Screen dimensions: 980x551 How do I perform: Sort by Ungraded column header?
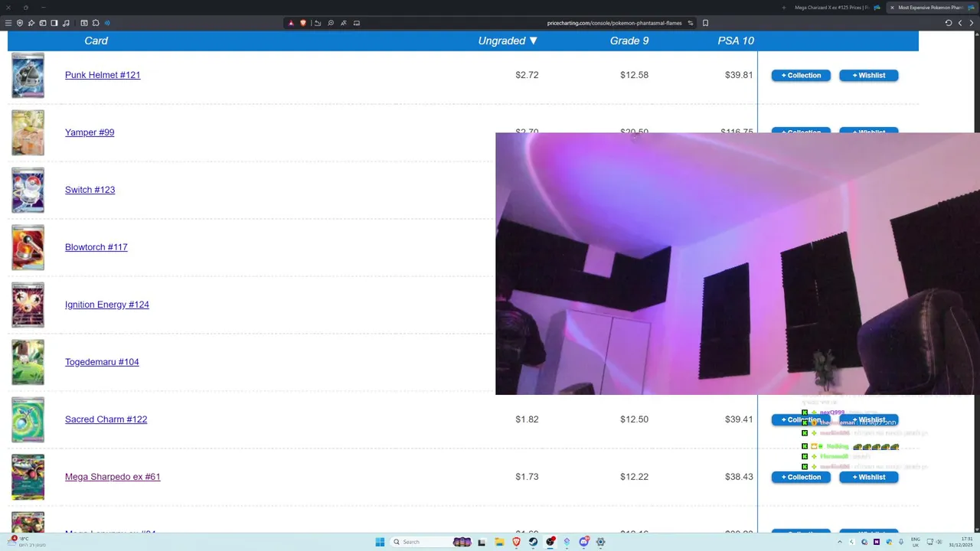tap(508, 41)
